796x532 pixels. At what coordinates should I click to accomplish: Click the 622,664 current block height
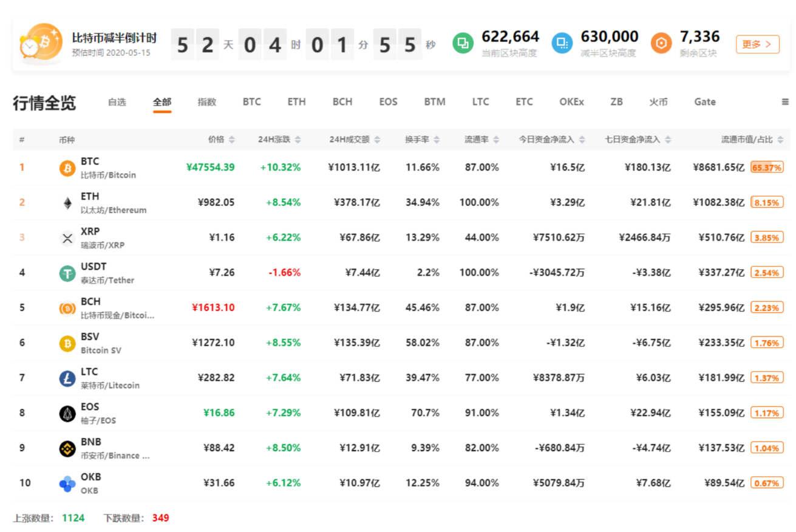pos(511,36)
